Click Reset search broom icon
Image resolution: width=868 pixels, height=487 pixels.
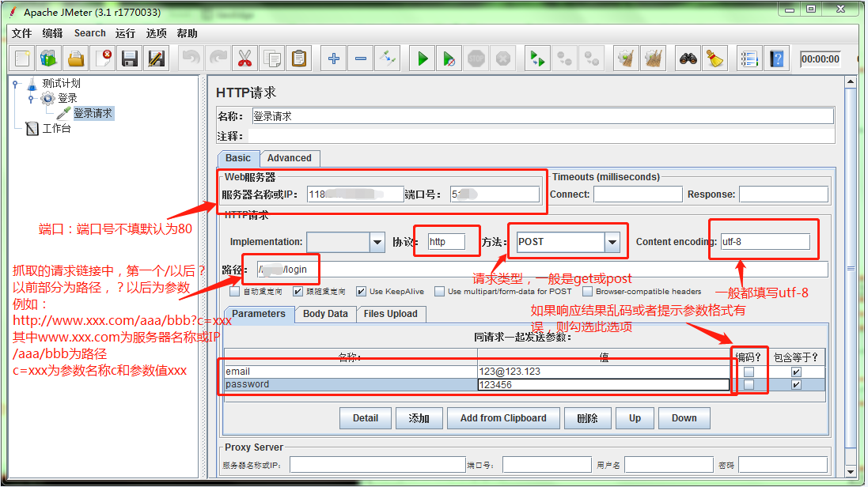point(714,59)
